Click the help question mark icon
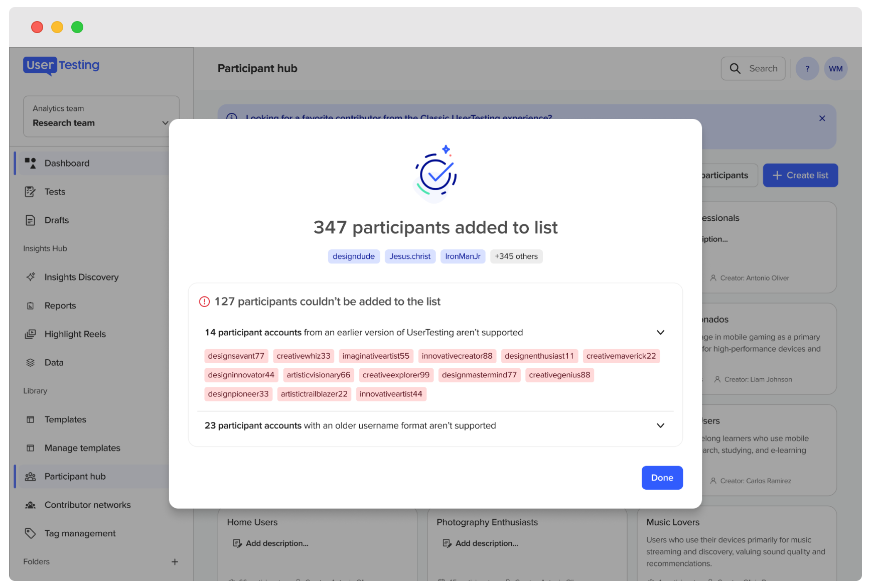 [807, 69]
